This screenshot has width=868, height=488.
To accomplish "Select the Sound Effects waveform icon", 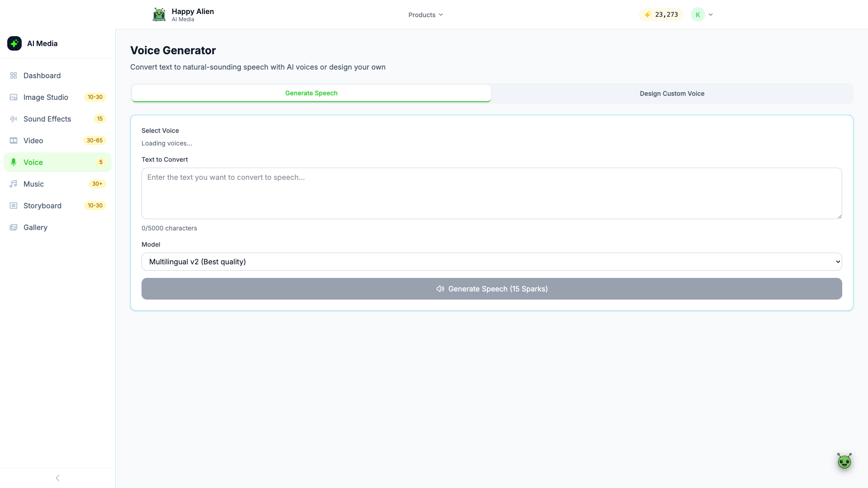I will [x=14, y=119].
